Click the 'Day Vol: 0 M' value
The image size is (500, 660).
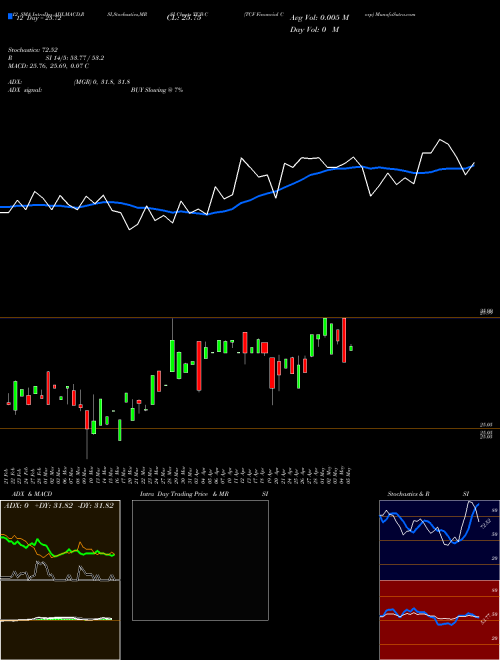click(314, 30)
